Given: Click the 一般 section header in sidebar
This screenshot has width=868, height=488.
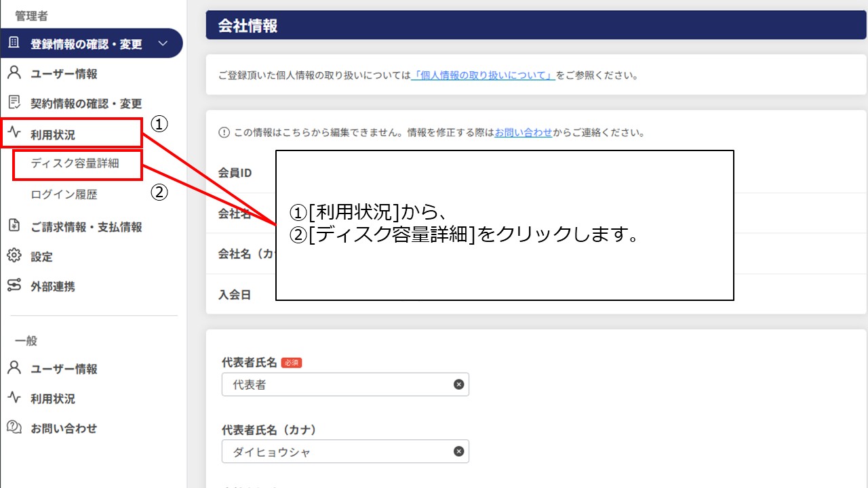Looking at the screenshot, I should [x=26, y=340].
